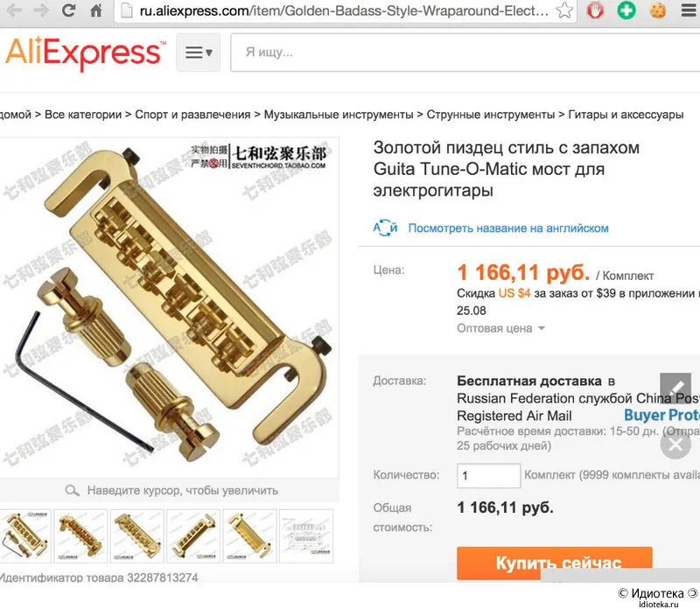Screen dimensions: 700x609
Task: Expand the categories dropdown next to the logo
Action: click(x=199, y=52)
